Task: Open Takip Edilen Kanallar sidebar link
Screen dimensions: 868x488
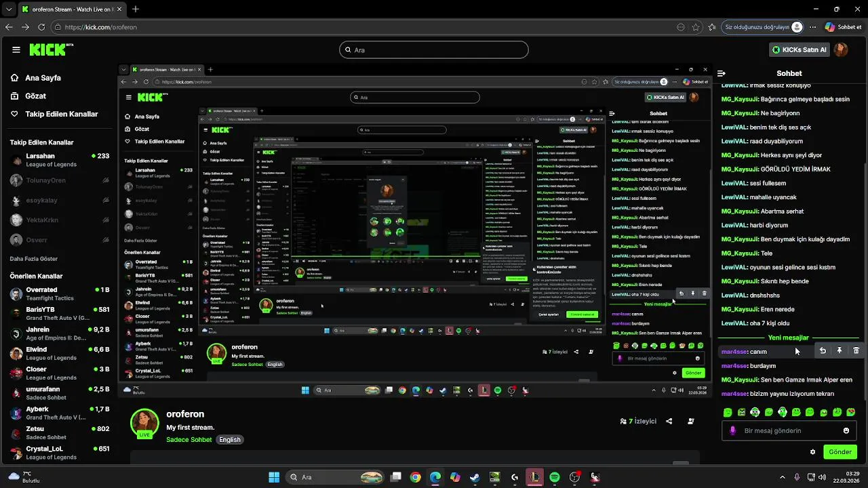Action: pos(54,114)
